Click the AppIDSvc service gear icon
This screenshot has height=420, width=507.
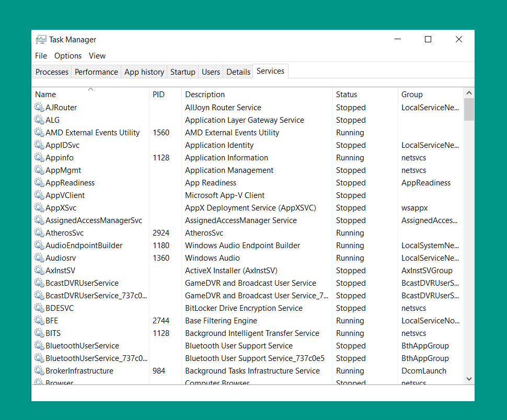click(x=39, y=145)
